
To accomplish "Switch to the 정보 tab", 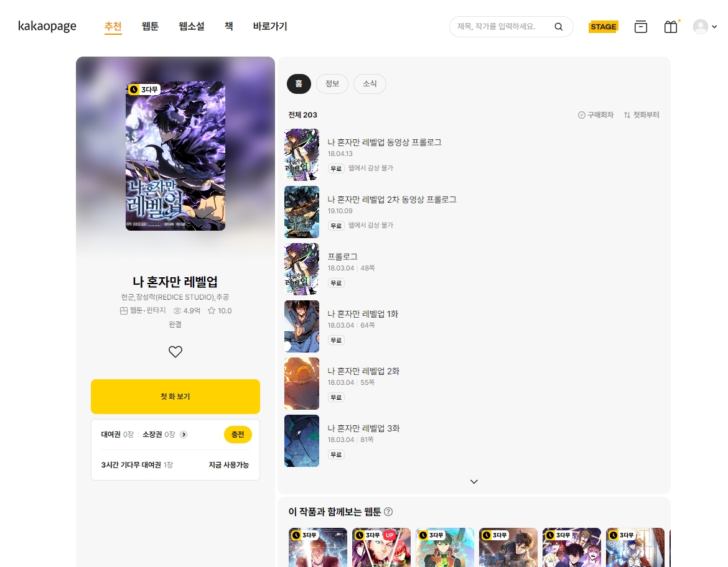I will [332, 84].
